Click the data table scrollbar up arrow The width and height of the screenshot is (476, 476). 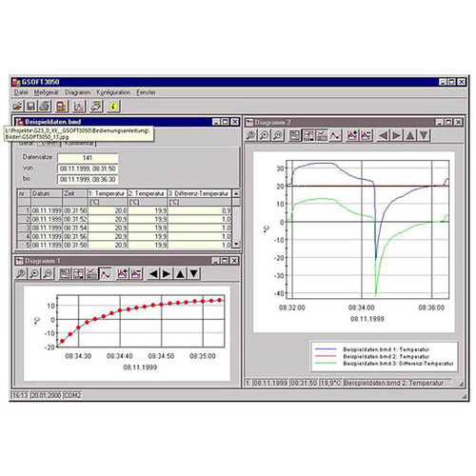(236, 193)
